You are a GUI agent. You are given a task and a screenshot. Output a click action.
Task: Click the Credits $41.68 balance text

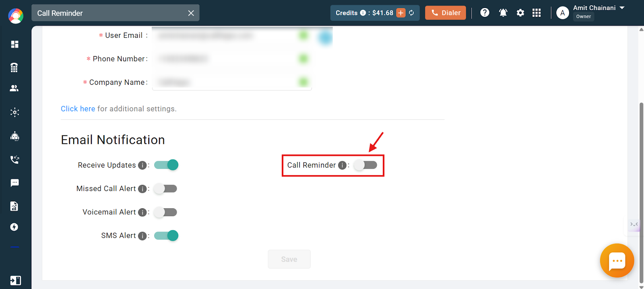(364, 13)
